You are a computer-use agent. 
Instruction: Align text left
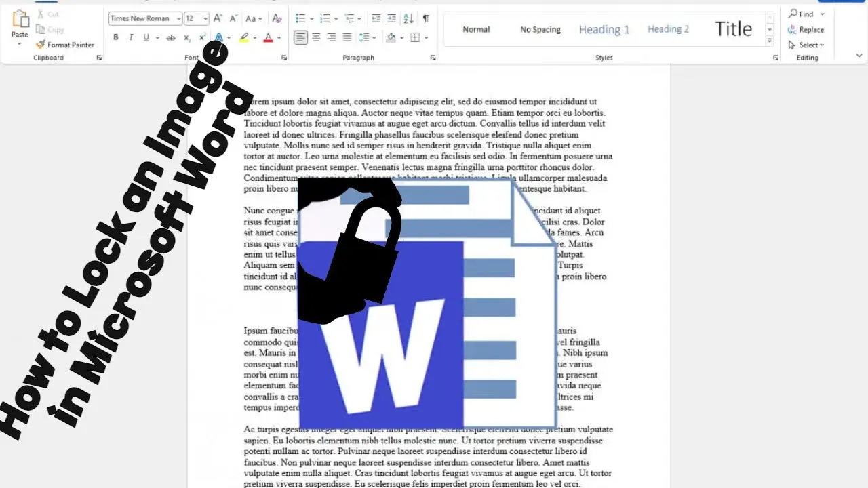[300, 37]
